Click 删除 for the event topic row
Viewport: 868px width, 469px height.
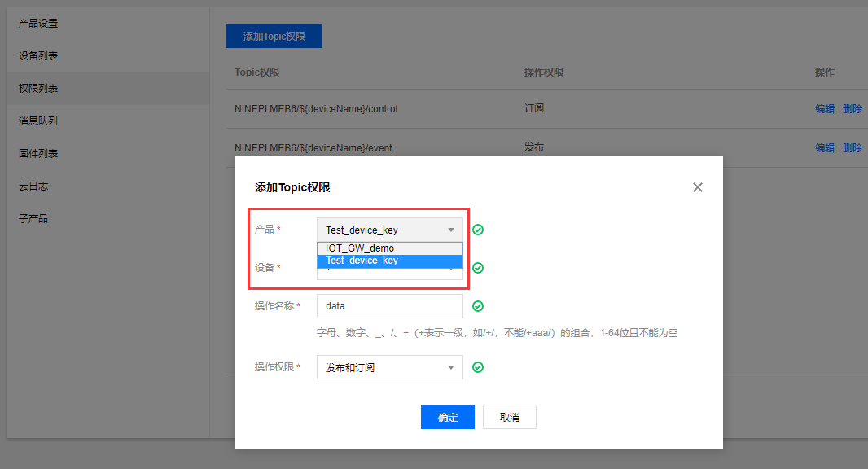[853, 148]
